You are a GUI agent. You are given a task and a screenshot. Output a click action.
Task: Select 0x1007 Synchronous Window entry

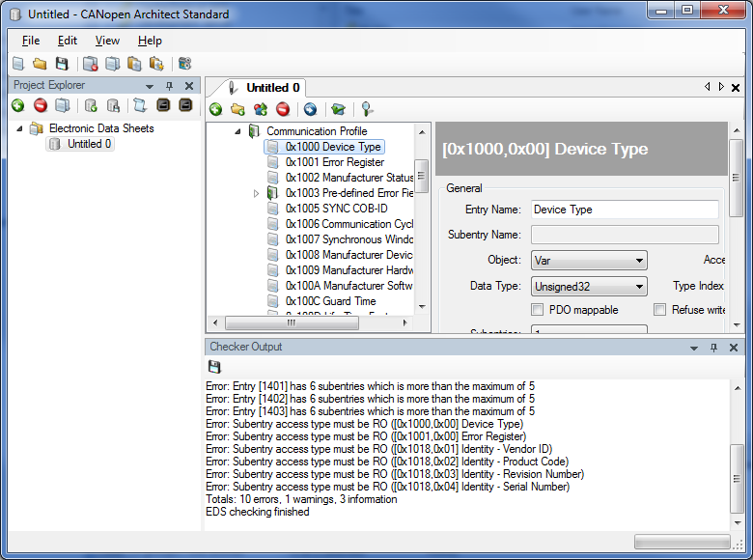pyautogui.click(x=349, y=239)
